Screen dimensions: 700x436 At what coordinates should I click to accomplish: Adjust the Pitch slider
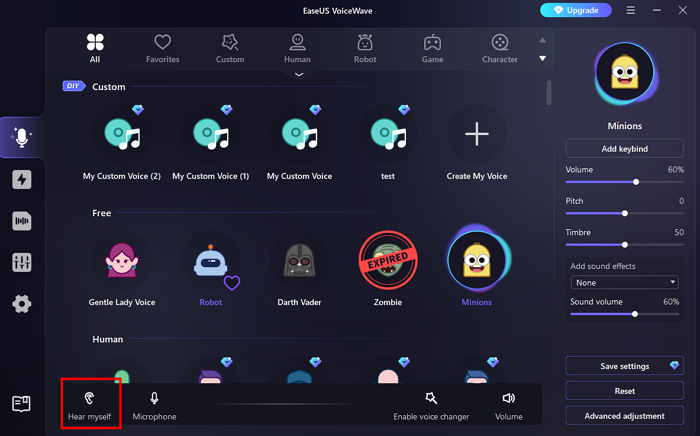tap(625, 213)
